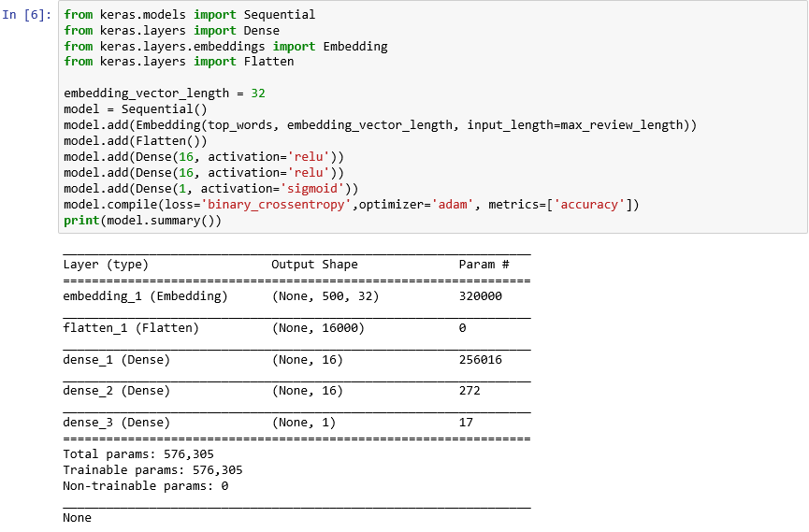809x532 pixels.
Task: Click the dense_2 (Dense) row label
Action: coord(116,391)
